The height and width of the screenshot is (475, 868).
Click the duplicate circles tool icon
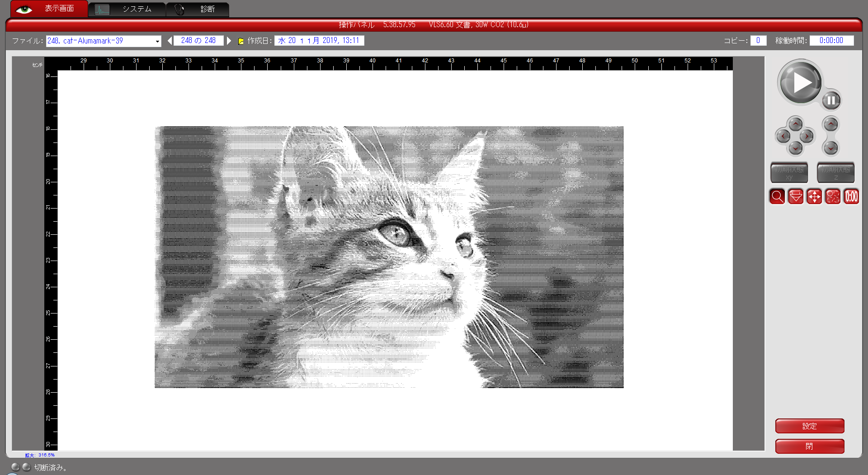pyautogui.click(x=833, y=197)
